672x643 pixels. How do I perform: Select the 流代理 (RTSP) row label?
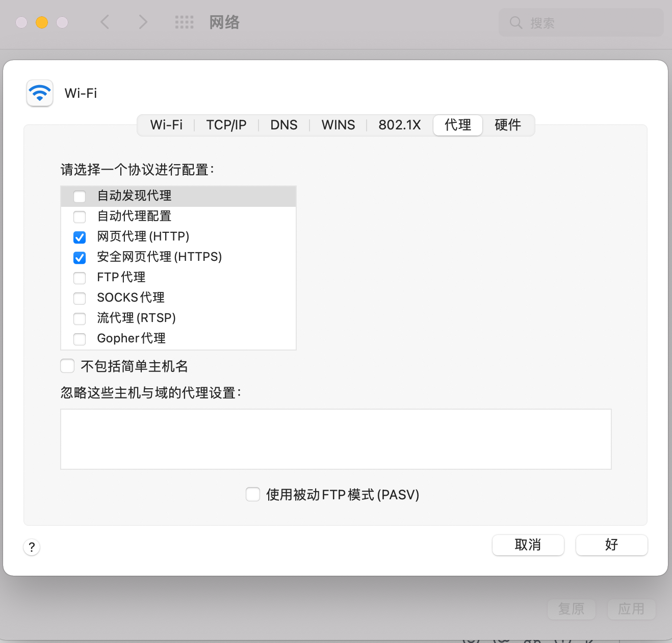point(137,318)
